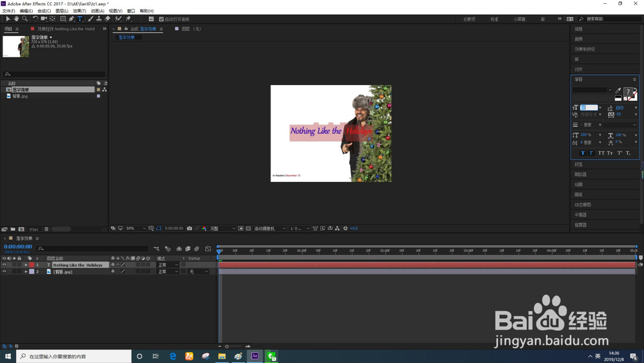Viewport: 644px width, 363px height.
Task: Toggle faux italic in Character panel
Action: [591, 153]
